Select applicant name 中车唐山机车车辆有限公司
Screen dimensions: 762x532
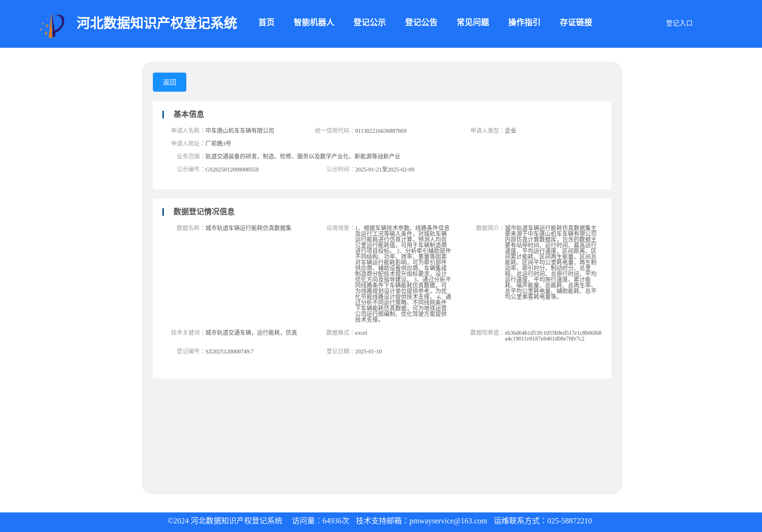tap(240, 131)
